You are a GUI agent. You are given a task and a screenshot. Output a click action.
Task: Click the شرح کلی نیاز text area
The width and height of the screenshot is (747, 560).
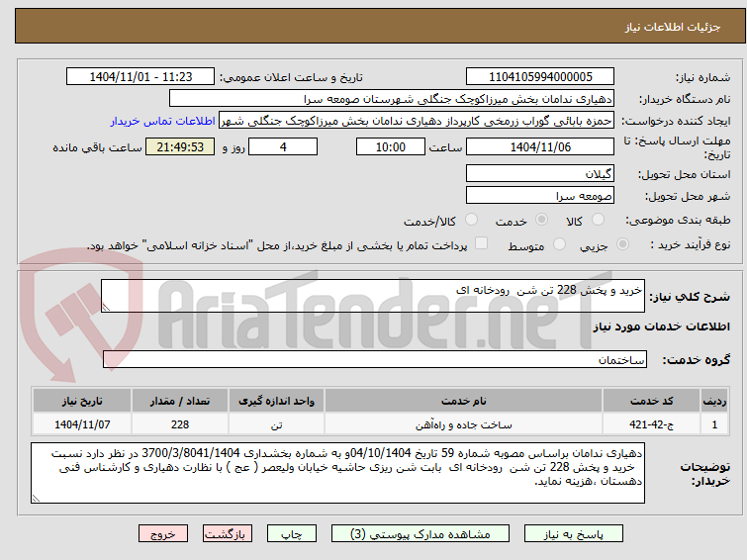point(373,296)
